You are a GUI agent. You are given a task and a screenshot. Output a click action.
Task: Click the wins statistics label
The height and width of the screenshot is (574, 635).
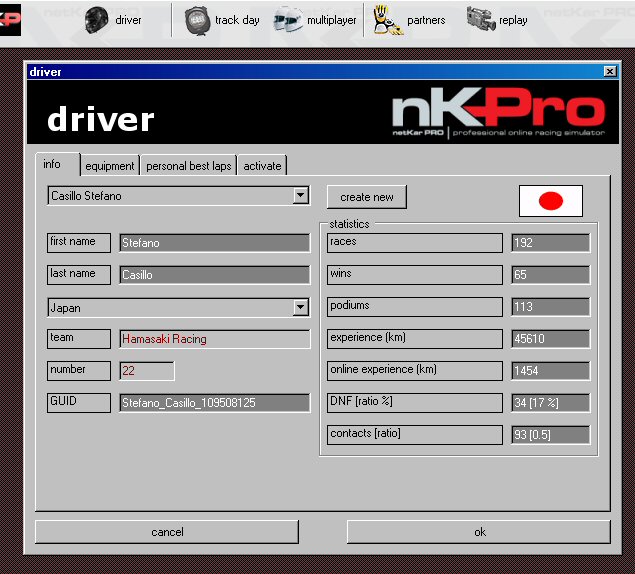(415, 275)
